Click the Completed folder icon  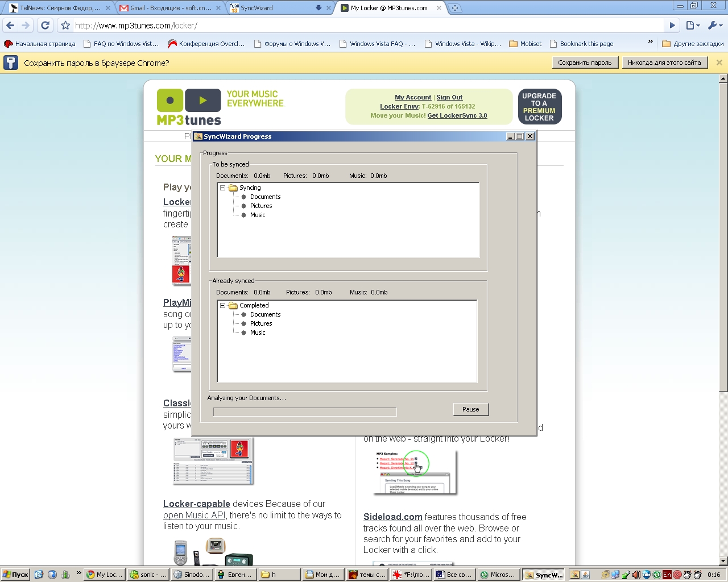coord(233,306)
